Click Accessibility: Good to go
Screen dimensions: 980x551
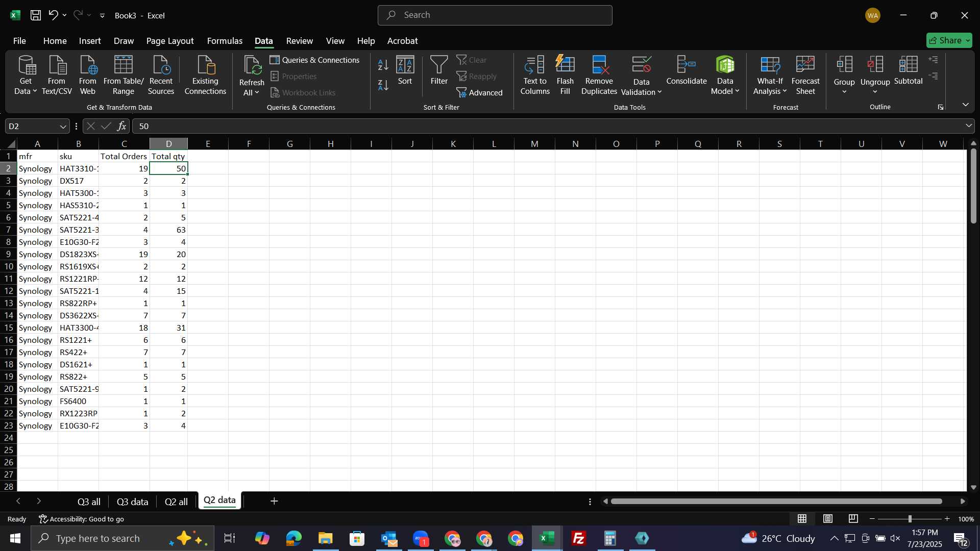pyautogui.click(x=82, y=519)
